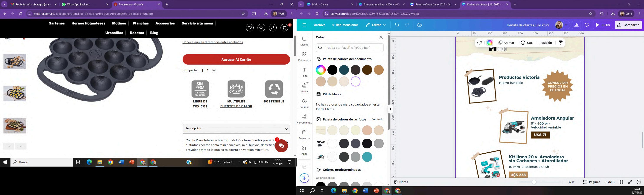Screen dimensions: 644x195
Task: Share product on Pinterest
Action: click(208, 70)
